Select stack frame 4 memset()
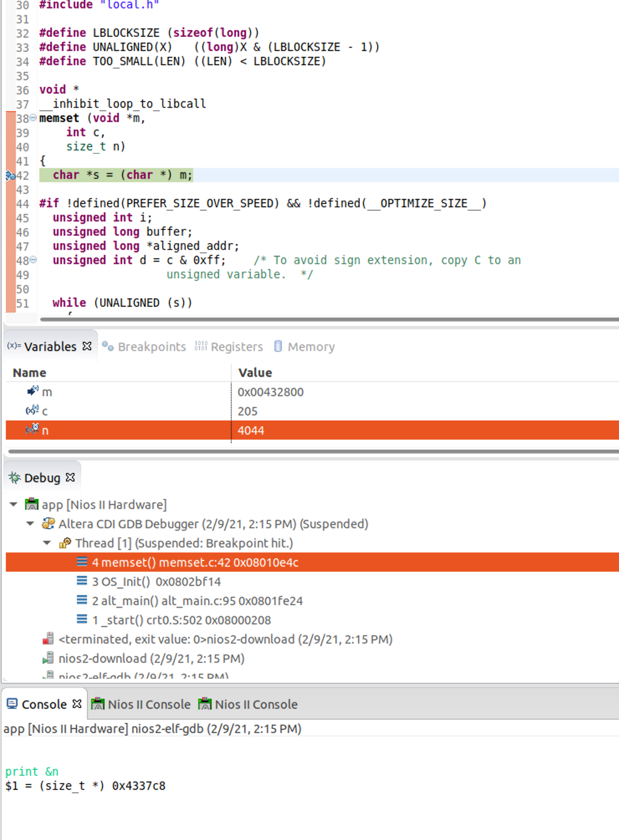 [x=312, y=563]
